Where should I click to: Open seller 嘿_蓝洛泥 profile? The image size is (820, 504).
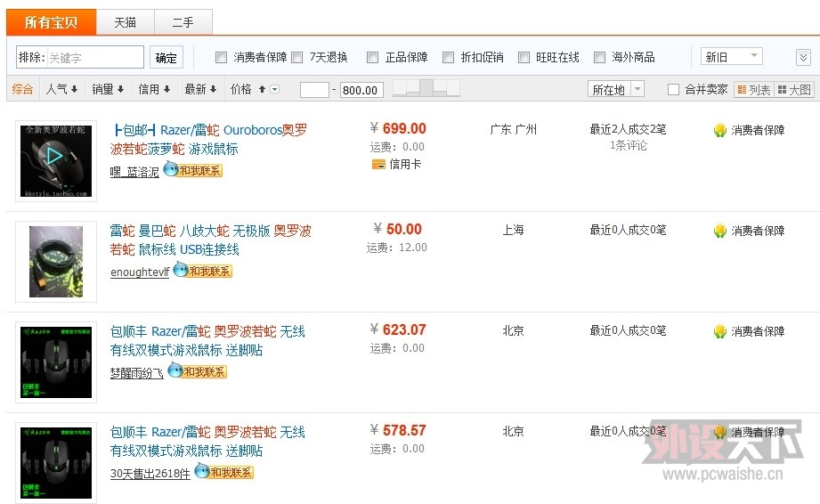click(134, 172)
